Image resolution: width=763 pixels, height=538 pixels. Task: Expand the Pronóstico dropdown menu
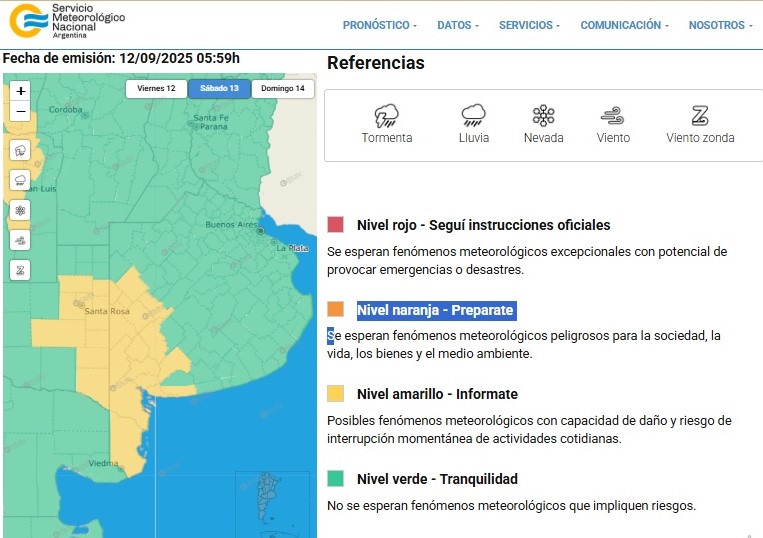(381, 25)
